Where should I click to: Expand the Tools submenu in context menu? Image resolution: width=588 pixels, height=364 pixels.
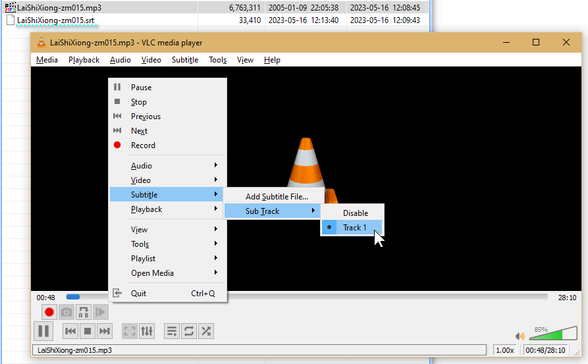(x=168, y=244)
